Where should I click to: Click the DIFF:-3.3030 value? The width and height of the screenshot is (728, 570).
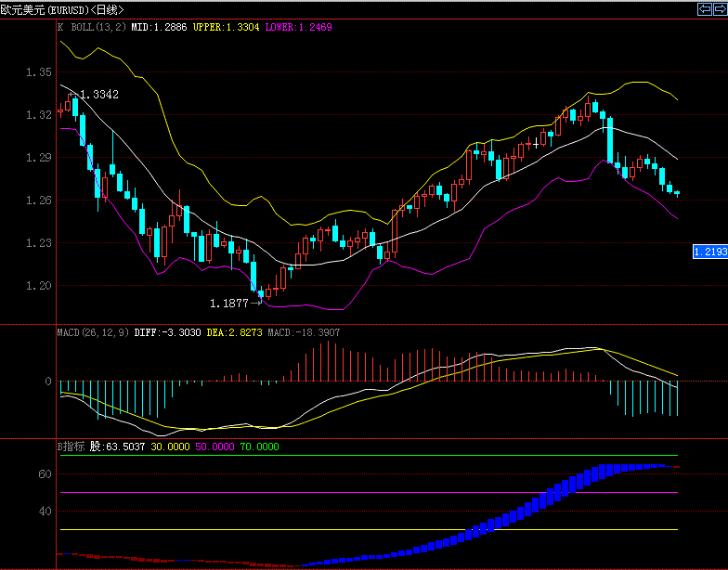[x=167, y=332]
